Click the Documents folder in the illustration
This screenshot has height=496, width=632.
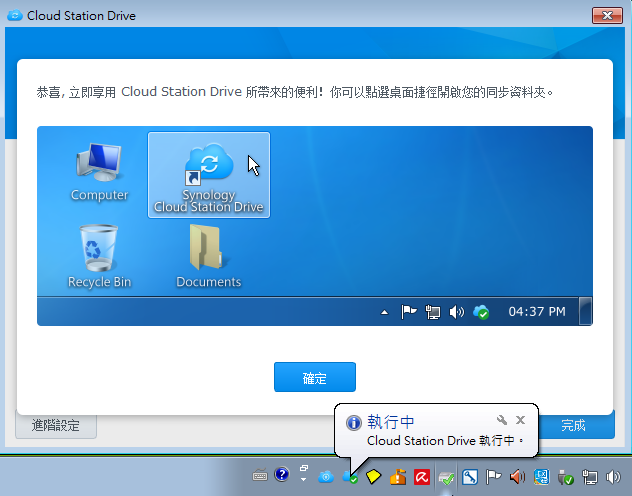click(208, 257)
